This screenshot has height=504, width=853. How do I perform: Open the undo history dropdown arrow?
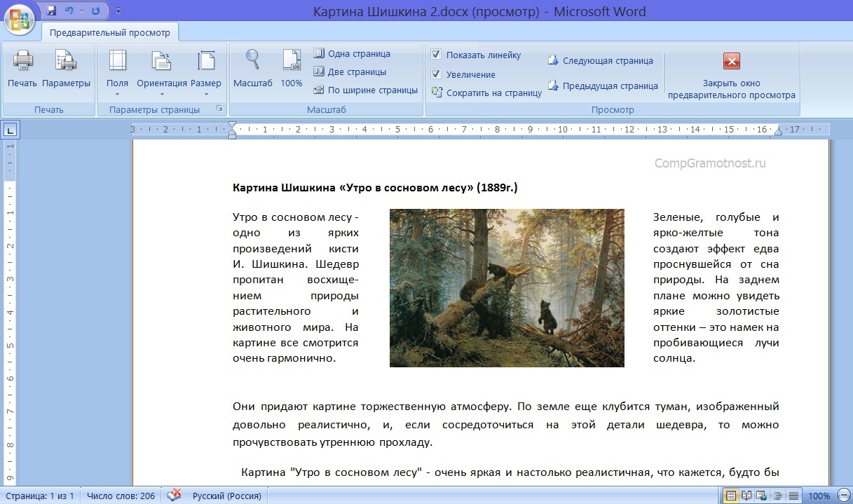(x=81, y=11)
